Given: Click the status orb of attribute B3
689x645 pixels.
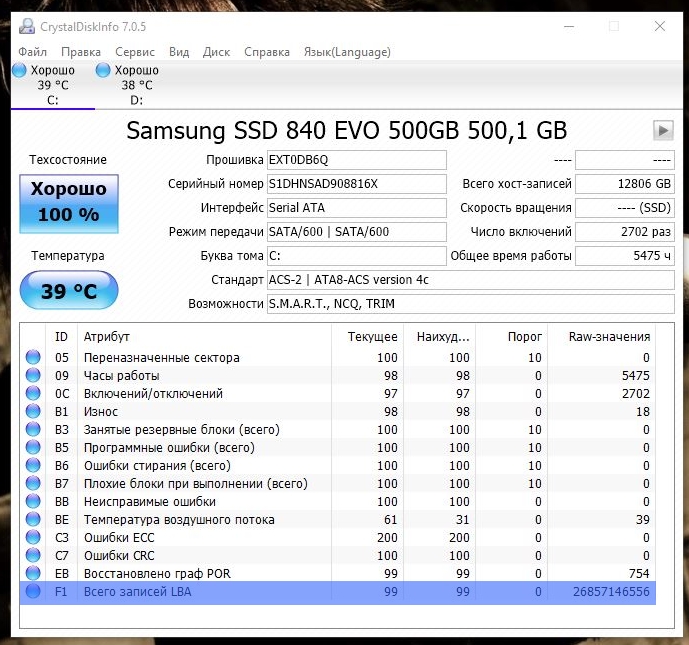Looking at the screenshot, I should click(33, 429).
